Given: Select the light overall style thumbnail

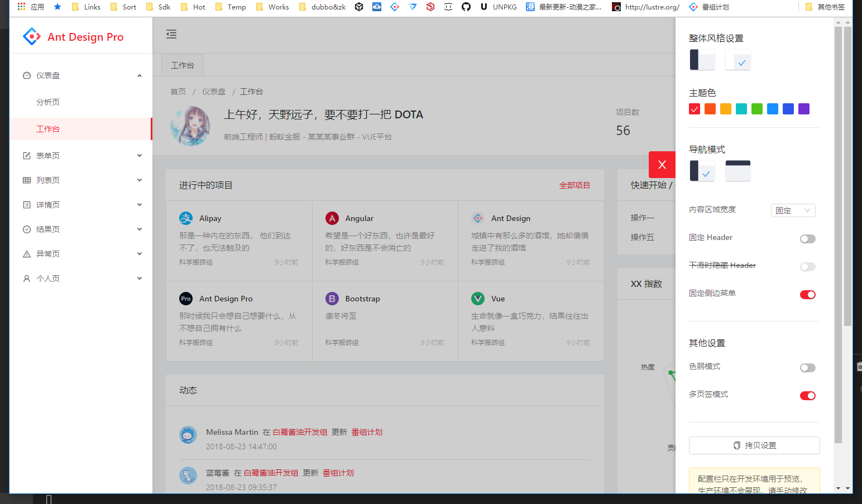Looking at the screenshot, I should pos(738,60).
